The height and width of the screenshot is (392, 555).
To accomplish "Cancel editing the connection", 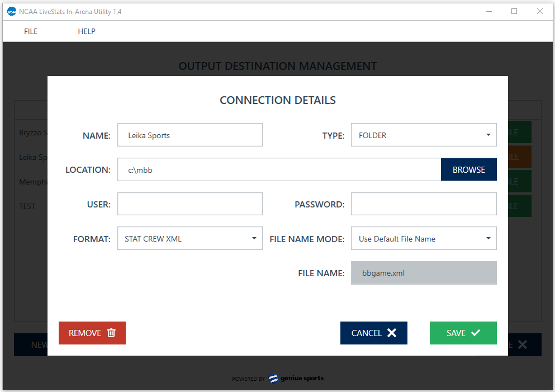I will [x=373, y=333].
